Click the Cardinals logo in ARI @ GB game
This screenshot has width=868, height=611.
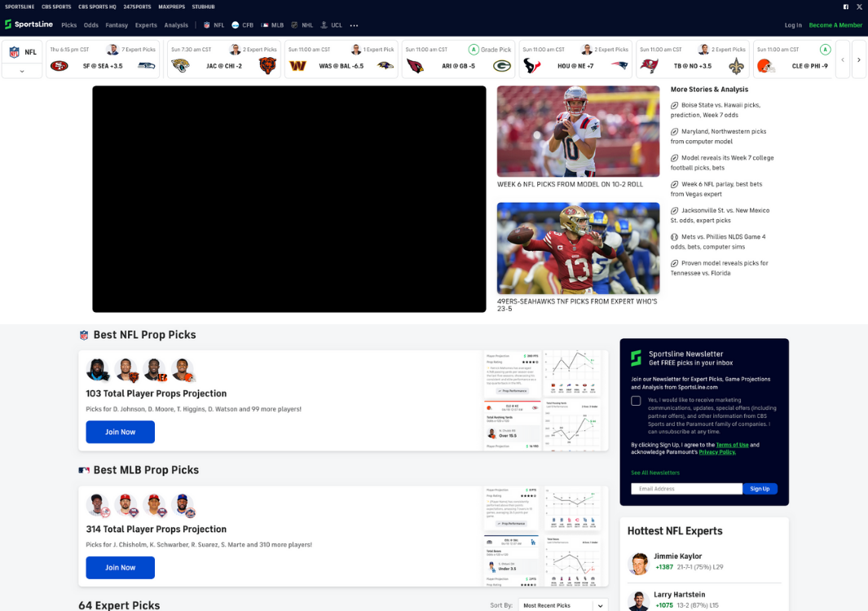[x=415, y=66]
